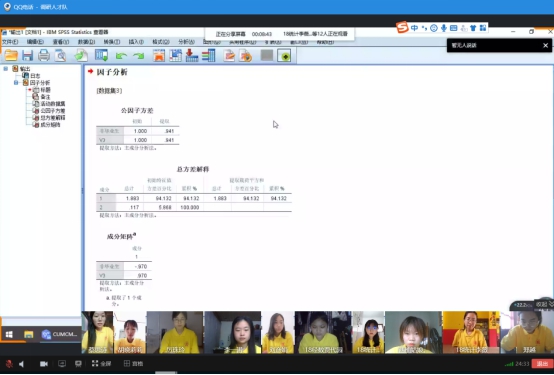Save output using the floppy disk icon
This screenshot has width=554, height=375.
(27, 55)
